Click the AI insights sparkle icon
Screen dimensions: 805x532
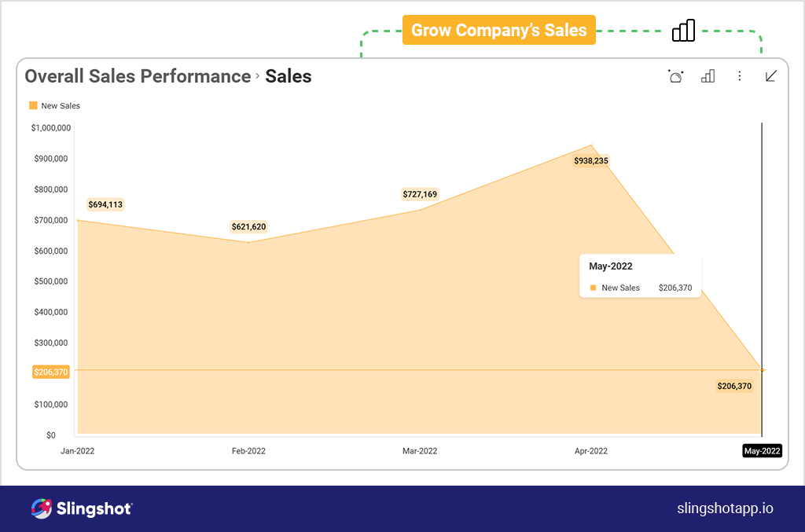pos(675,76)
